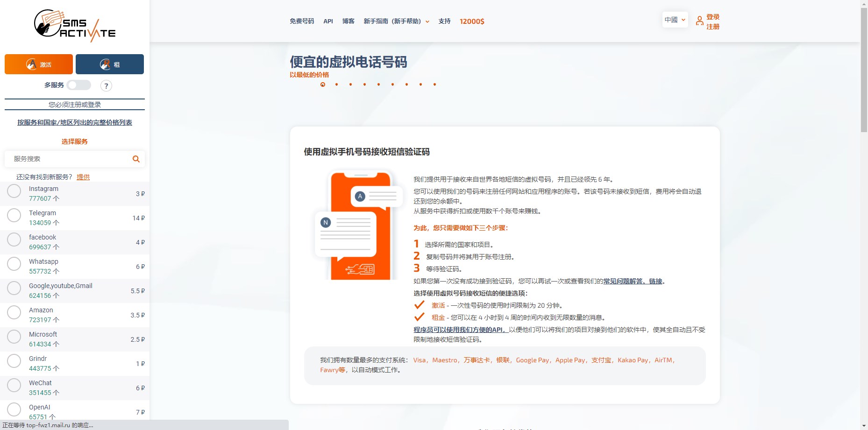Select the Amazon service radio button

point(14,312)
